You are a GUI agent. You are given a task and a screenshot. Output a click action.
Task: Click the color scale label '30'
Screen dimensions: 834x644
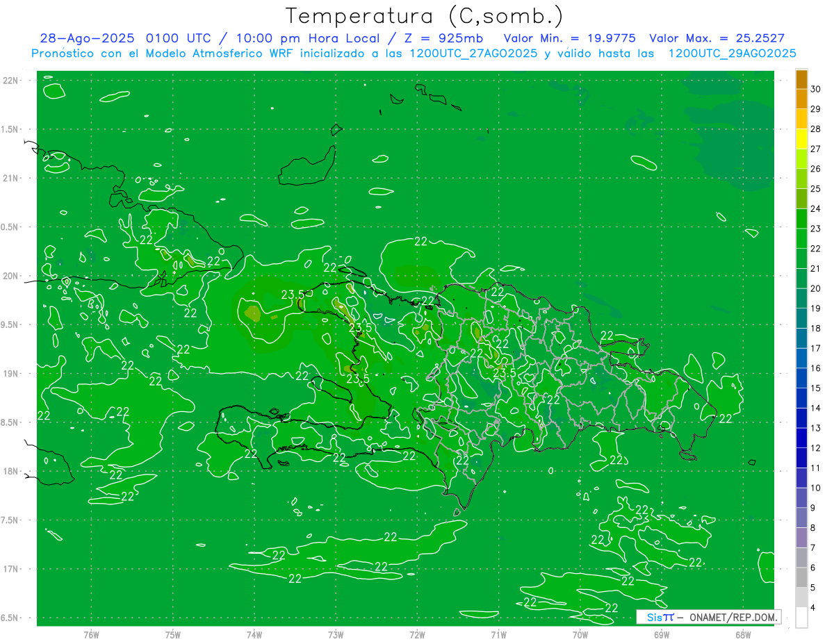click(x=815, y=89)
